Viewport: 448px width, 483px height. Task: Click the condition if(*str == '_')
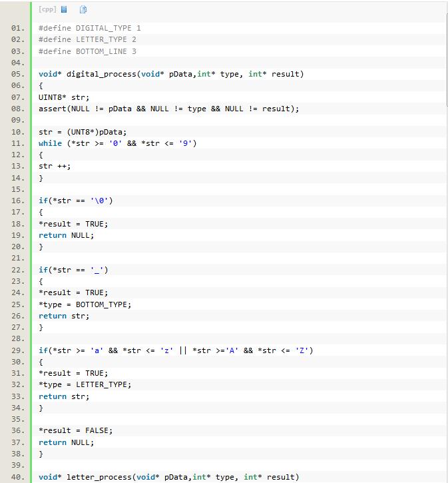[73, 270]
